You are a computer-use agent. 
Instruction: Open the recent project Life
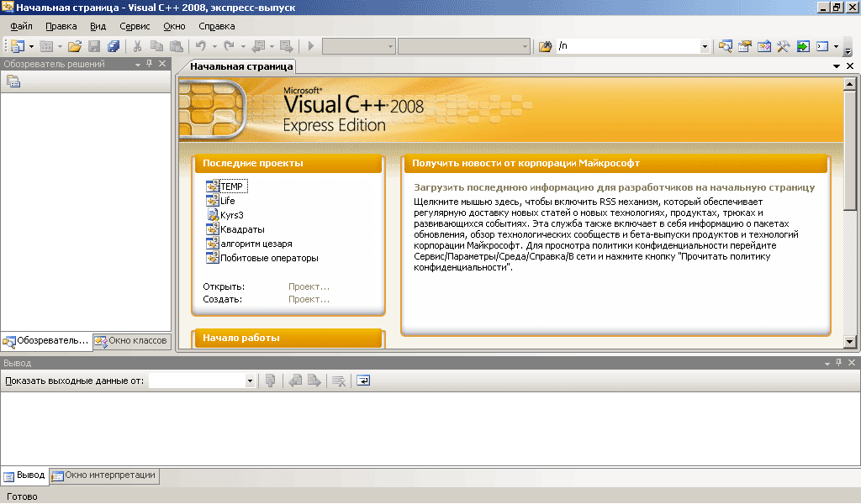pos(227,201)
